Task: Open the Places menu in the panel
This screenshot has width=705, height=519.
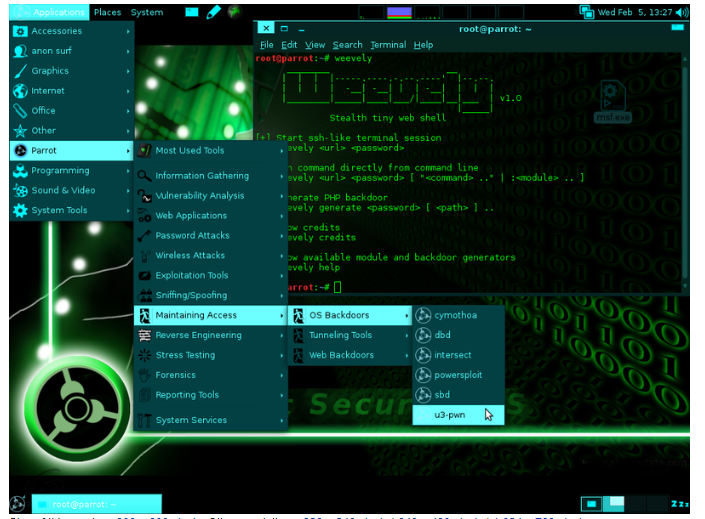Action: (x=107, y=12)
